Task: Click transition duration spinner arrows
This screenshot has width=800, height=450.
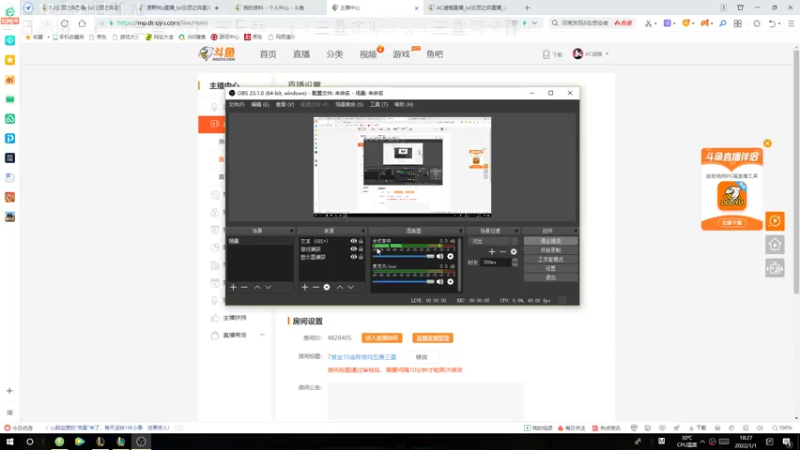Action: pyautogui.click(x=515, y=262)
